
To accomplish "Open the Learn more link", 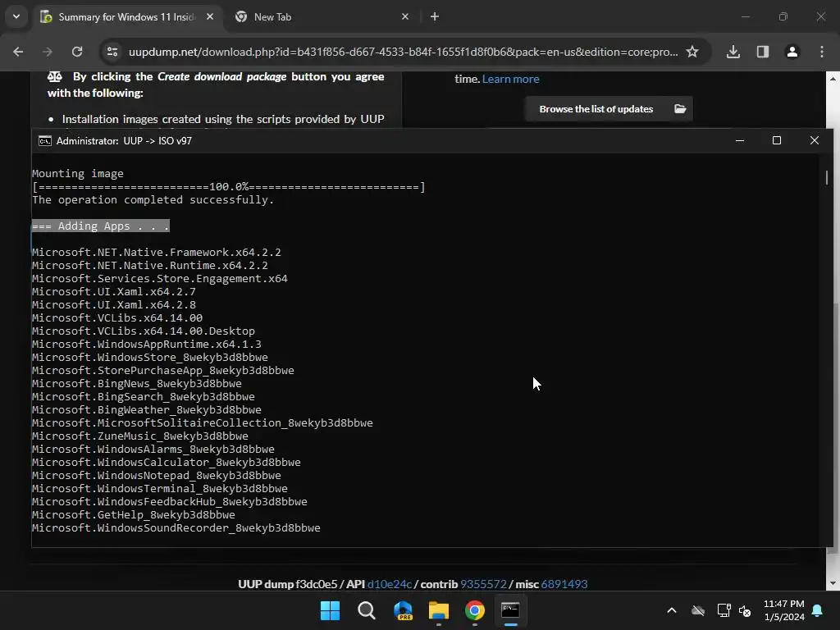I will (510, 80).
